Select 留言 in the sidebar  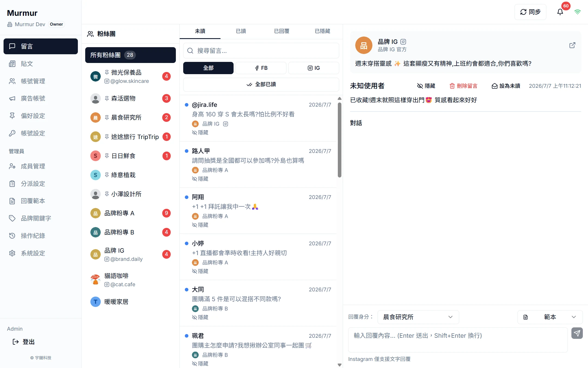pos(41,46)
